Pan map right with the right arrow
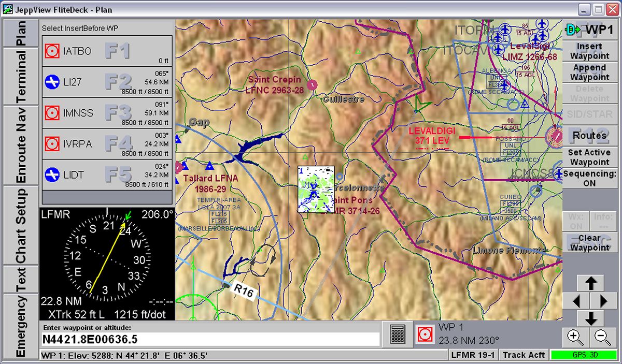This screenshot has height=364, width=622. [x=604, y=301]
